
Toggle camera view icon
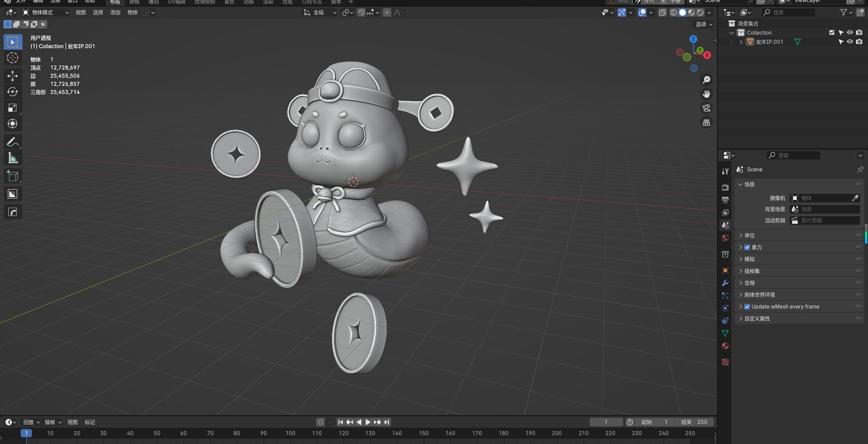(706, 108)
